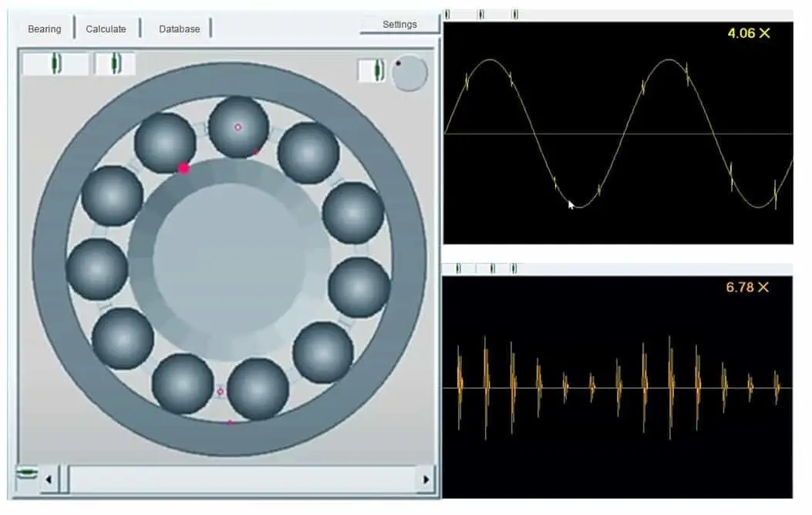Click the 6.78 X frequency readout
The width and height of the screenshot is (812, 515).
click(x=747, y=287)
